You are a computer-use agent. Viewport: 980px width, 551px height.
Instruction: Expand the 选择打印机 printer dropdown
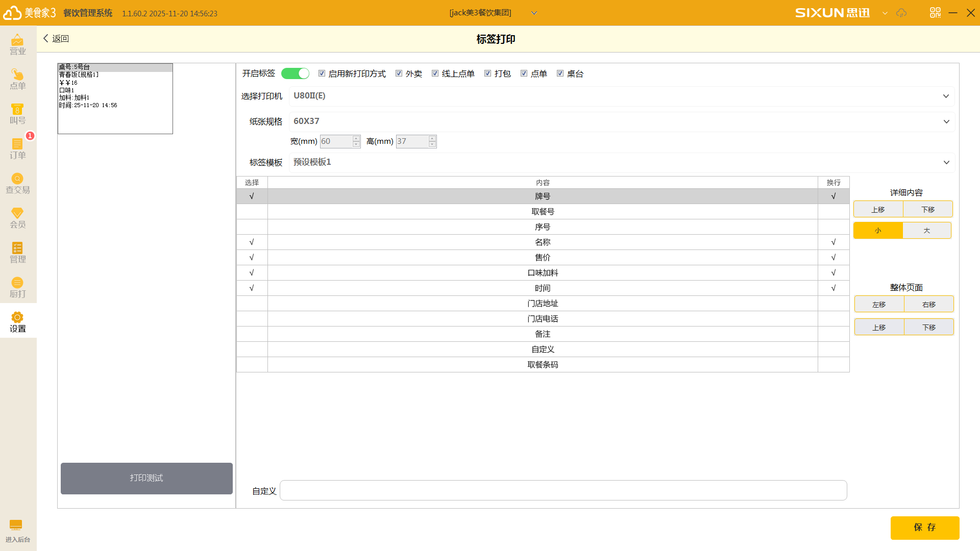coord(945,96)
